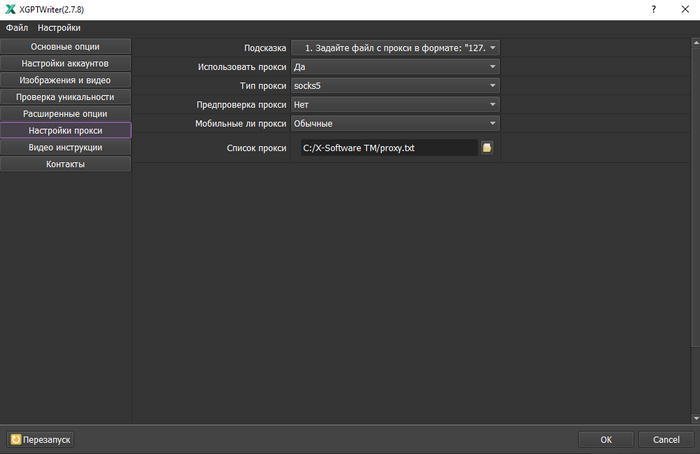Image resolution: width=700 pixels, height=454 pixels.
Task: Click the XGPTWriter app logo icon
Action: pos(10,9)
